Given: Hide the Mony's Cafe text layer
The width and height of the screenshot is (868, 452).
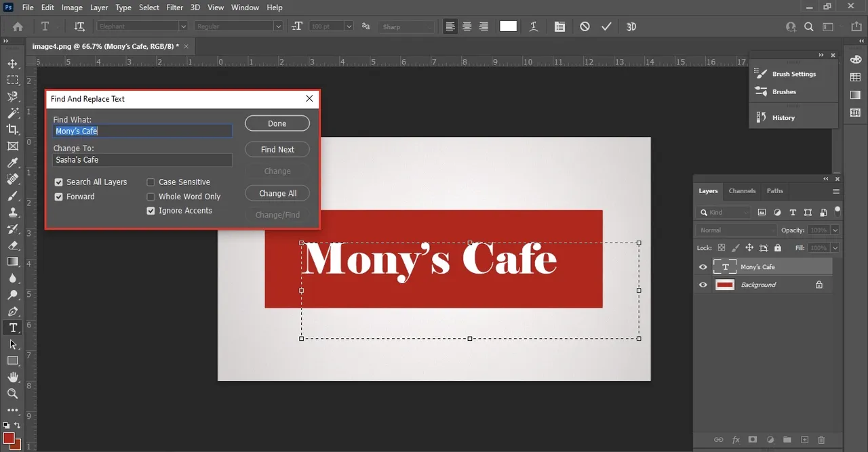Looking at the screenshot, I should (703, 267).
